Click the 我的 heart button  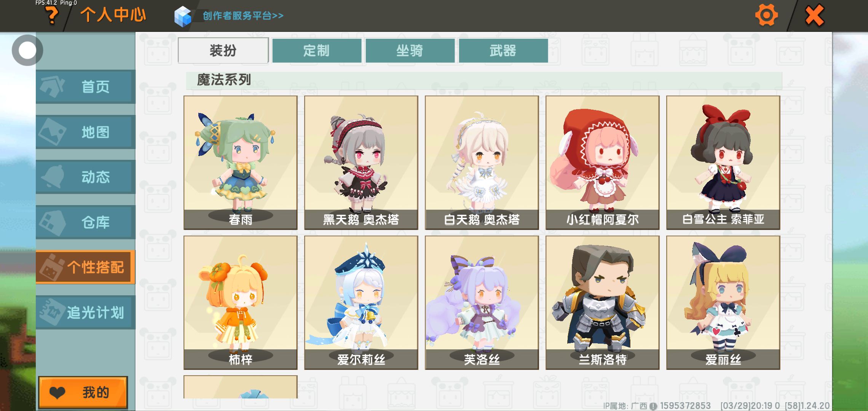[x=83, y=392]
